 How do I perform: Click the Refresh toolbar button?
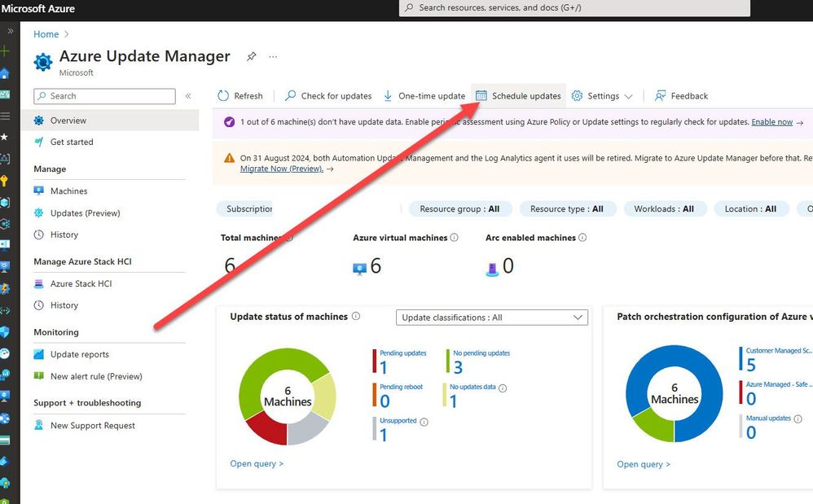pyautogui.click(x=240, y=96)
